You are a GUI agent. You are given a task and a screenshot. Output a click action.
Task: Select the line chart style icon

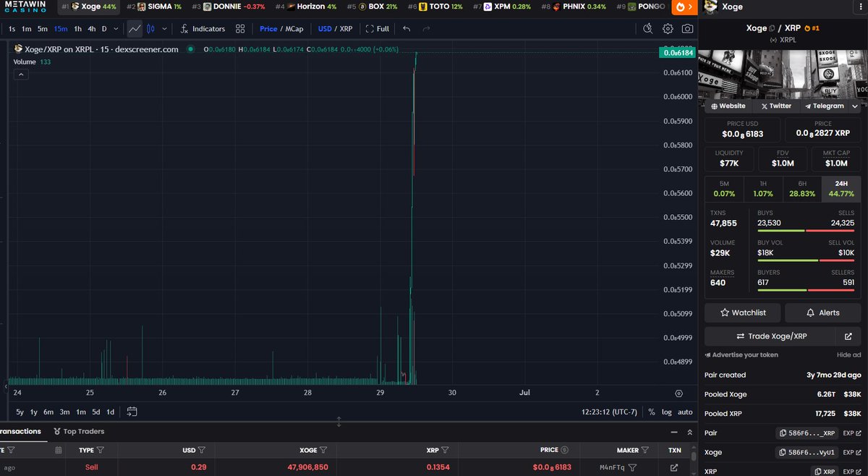coord(135,29)
